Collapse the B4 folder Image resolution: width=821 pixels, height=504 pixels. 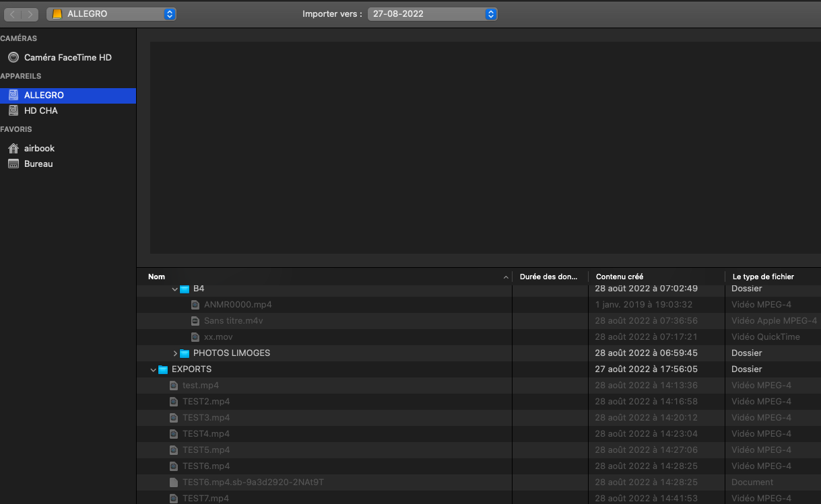[175, 289]
